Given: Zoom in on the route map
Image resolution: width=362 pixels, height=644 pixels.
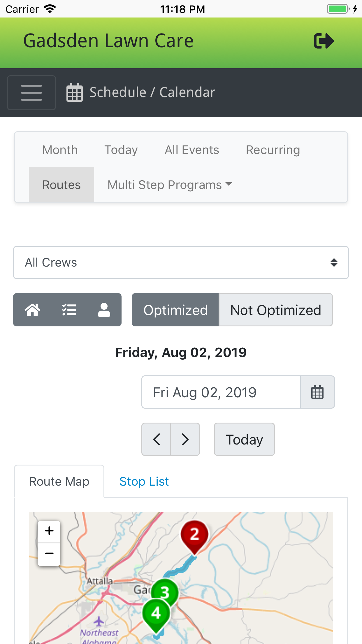Looking at the screenshot, I should coord(49,531).
